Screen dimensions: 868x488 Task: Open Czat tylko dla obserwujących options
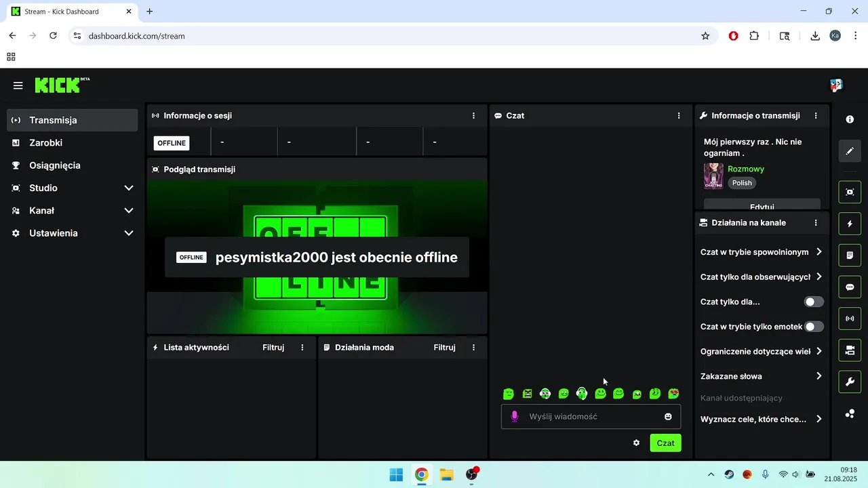[762, 277]
